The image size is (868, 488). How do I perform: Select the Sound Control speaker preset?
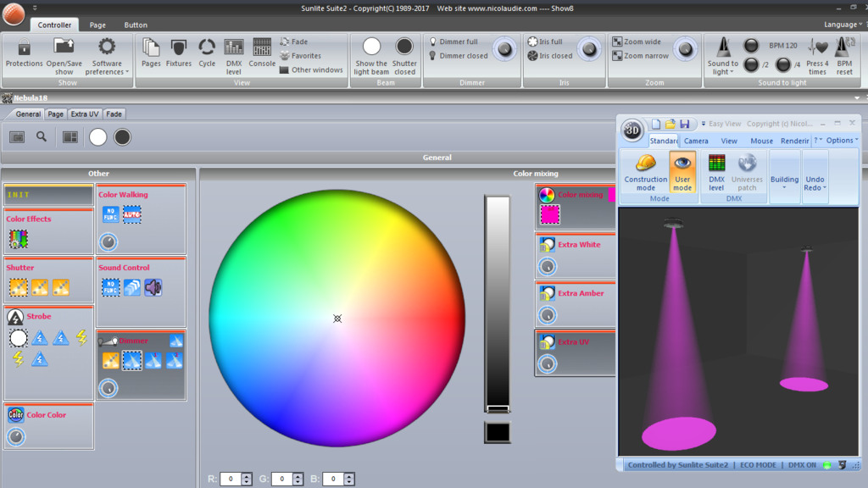[x=153, y=287]
